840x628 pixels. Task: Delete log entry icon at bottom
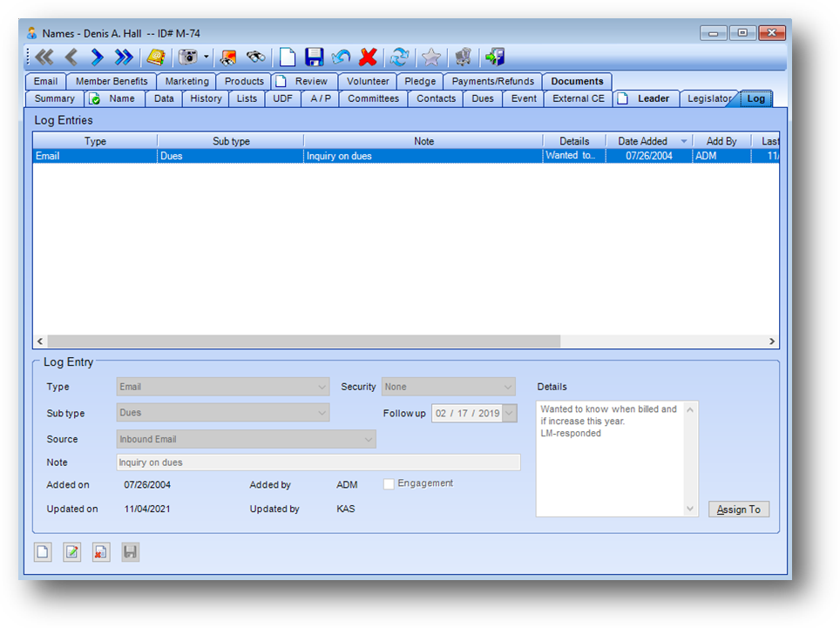click(101, 552)
